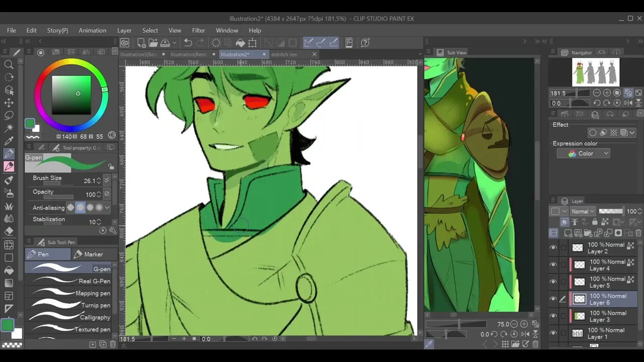Click the green main color swatch
The width and height of the screenshot is (644, 362).
(x=7, y=325)
